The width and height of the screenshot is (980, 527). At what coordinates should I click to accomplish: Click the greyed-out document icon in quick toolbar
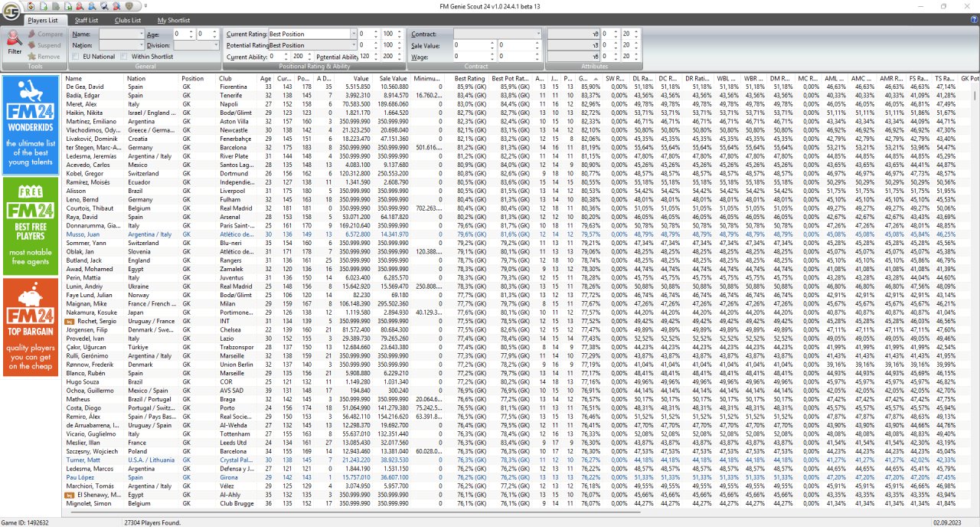56,6
